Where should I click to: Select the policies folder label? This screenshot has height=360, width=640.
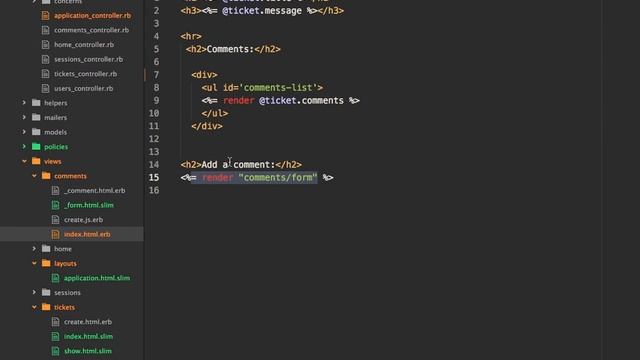tap(56, 147)
